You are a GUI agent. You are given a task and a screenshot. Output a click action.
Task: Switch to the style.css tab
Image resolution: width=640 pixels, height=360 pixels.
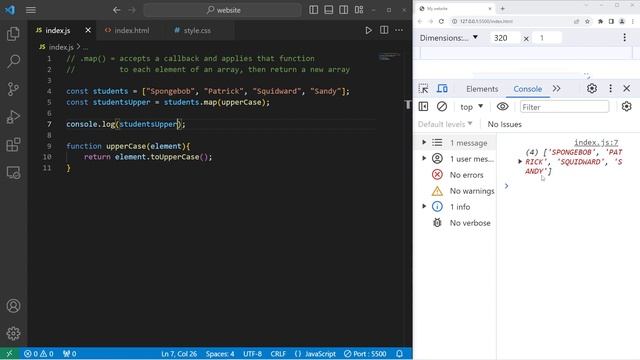[x=197, y=31]
